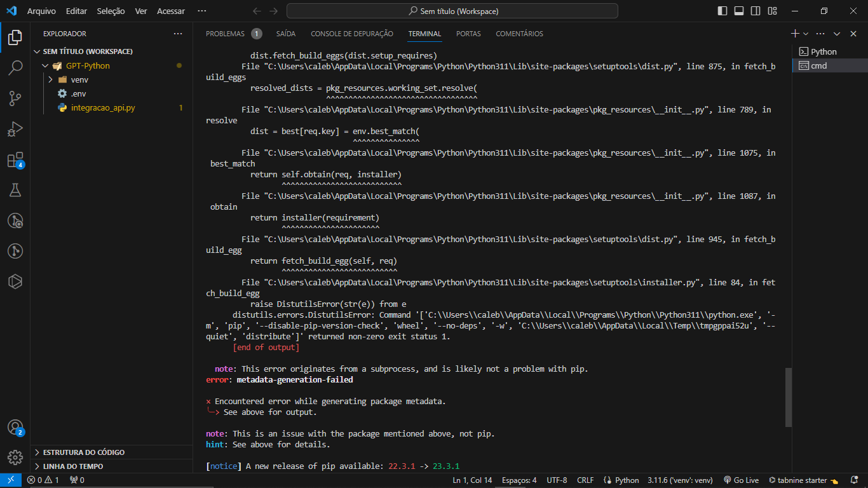Select the cmd terminal instance
Screen dimensions: 868x488
(x=830, y=65)
